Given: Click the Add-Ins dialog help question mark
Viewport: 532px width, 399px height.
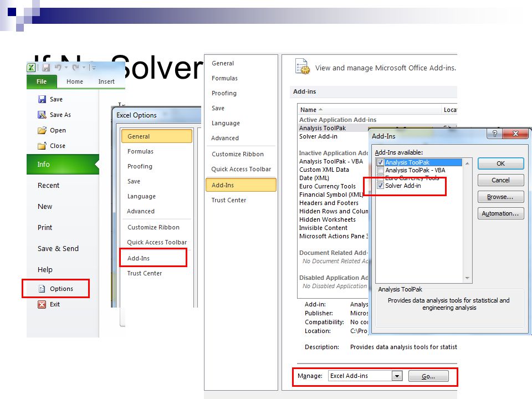Looking at the screenshot, I should (x=495, y=134).
